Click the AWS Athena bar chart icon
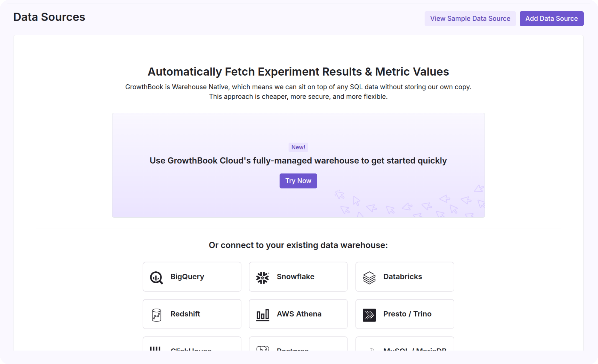 point(263,315)
